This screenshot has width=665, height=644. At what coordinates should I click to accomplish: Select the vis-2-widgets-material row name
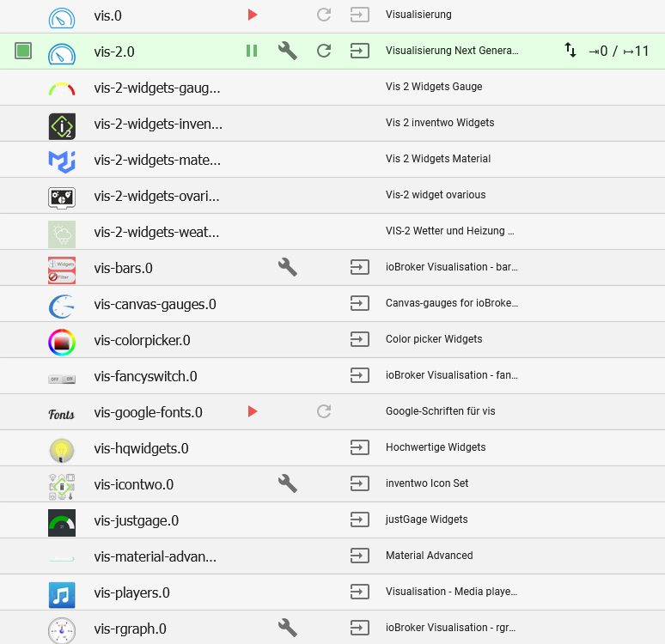[157, 159]
